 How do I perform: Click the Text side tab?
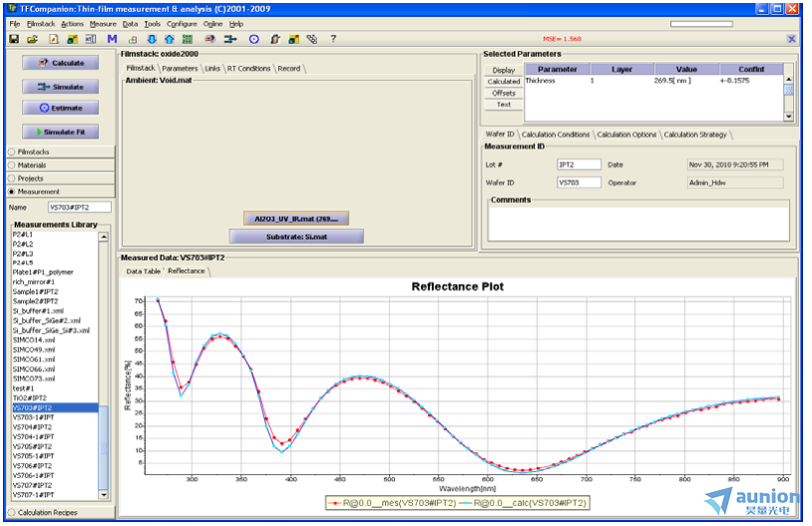(x=504, y=105)
